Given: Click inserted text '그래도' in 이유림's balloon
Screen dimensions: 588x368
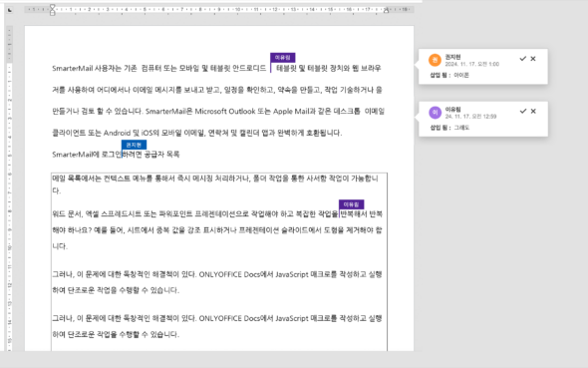Looking at the screenshot, I should pos(461,128).
